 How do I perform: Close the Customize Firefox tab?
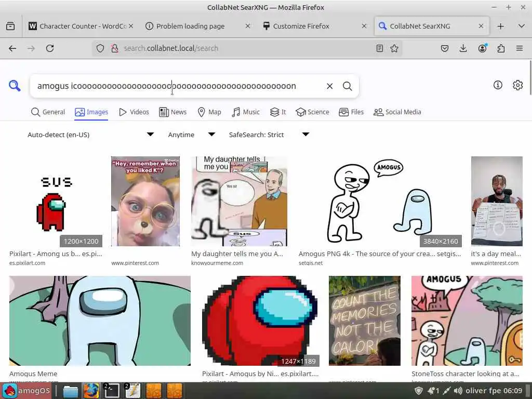[x=364, y=26]
